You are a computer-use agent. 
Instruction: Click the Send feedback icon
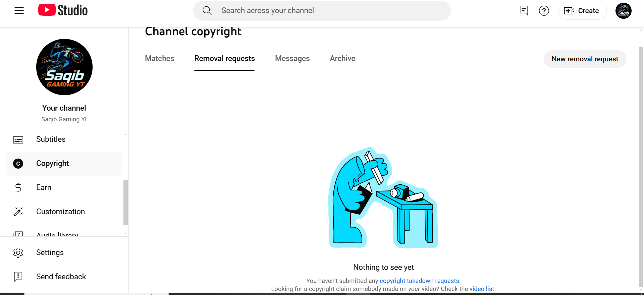pos(18,277)
